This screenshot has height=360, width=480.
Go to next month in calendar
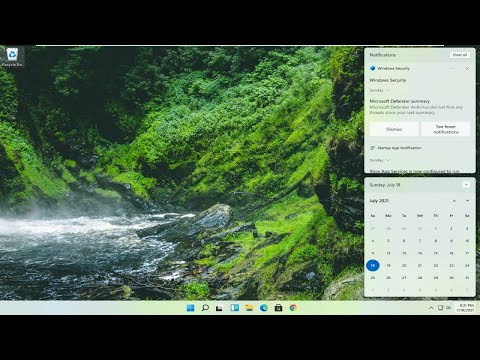coord(467,201)
